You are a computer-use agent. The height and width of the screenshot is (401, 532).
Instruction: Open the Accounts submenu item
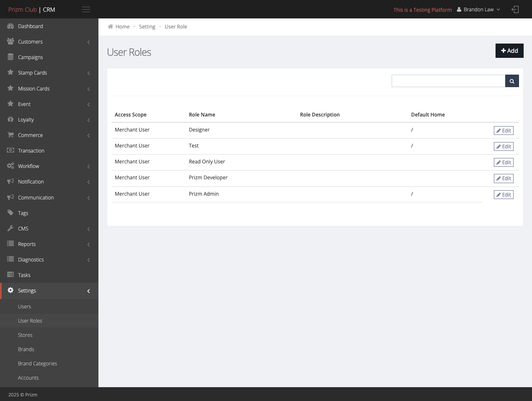click(x=49, y=378)
